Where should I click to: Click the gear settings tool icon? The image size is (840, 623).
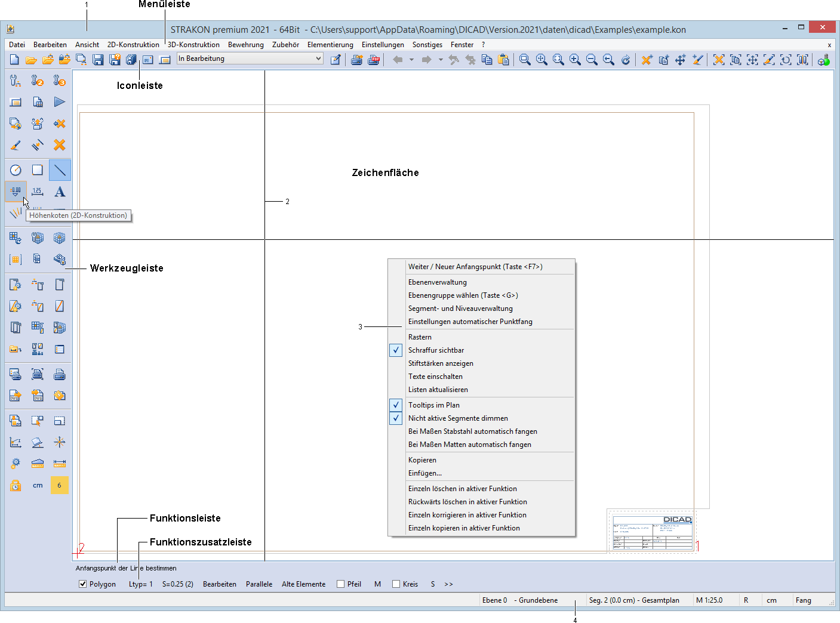pos(16,463)
